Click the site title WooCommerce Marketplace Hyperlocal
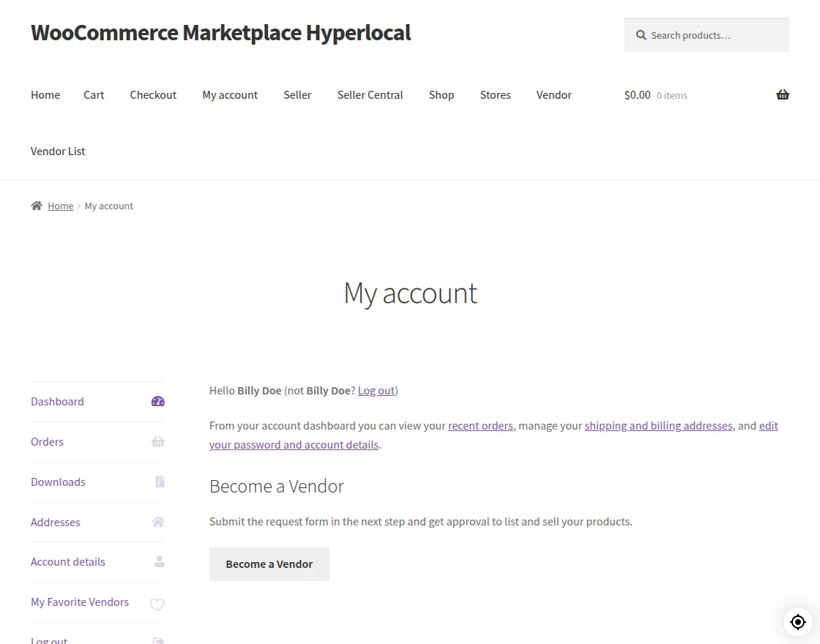 (x=220, y=32)
